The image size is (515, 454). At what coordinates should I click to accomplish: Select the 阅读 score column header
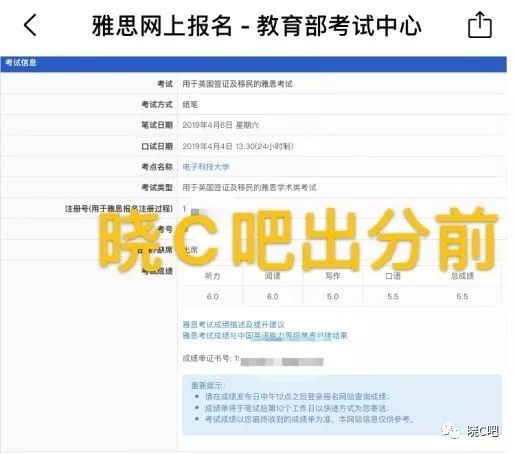pos(272,276)
